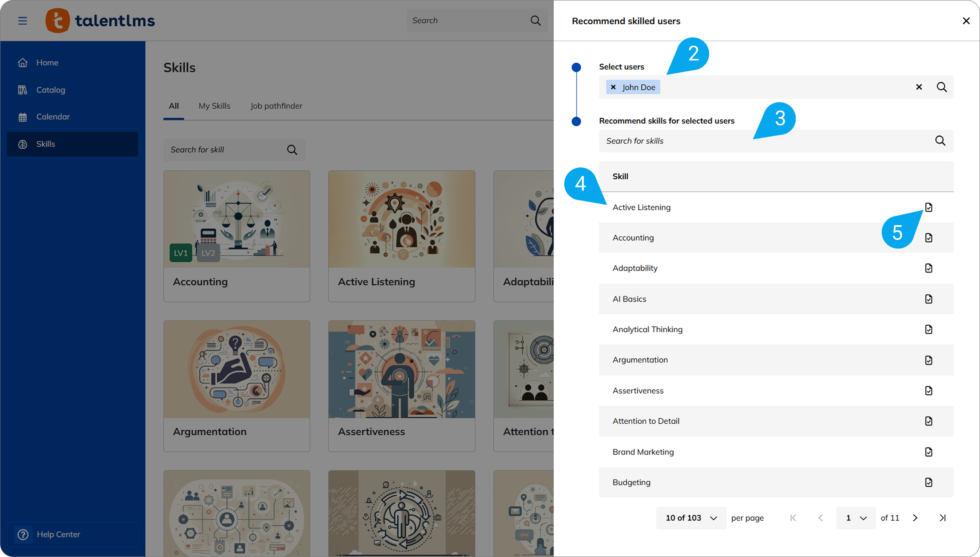Open the Help Center link
Image resolution: width=980 pixels, height=557 pixels.
tap(58, 534)
